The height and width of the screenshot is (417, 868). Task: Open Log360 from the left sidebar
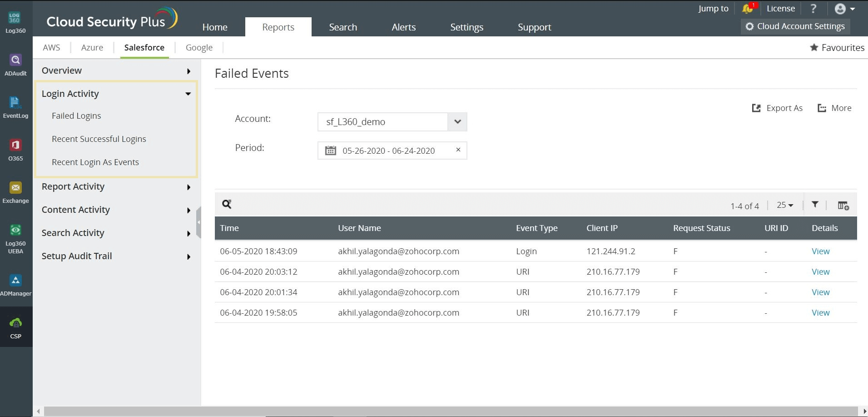coord(15,23)
